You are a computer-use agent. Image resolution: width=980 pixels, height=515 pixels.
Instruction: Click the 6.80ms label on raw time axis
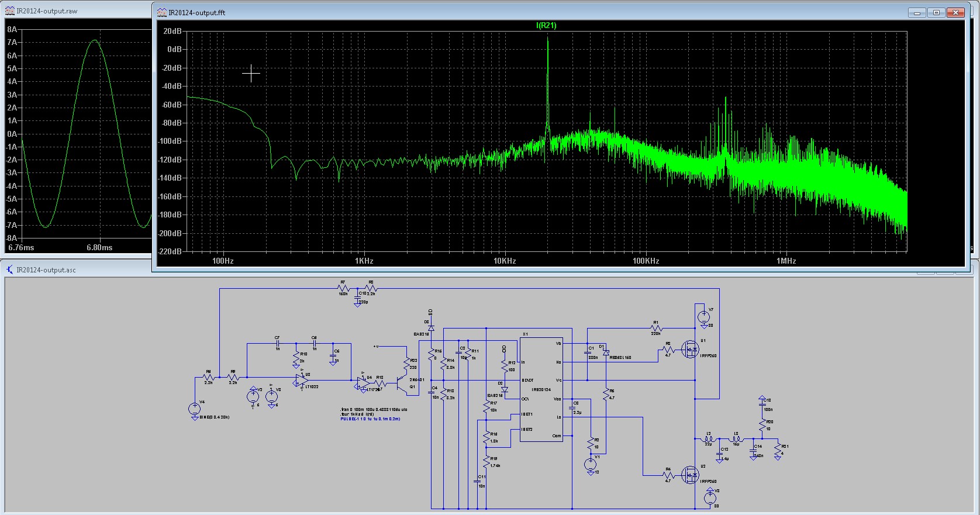coord(99,247)
